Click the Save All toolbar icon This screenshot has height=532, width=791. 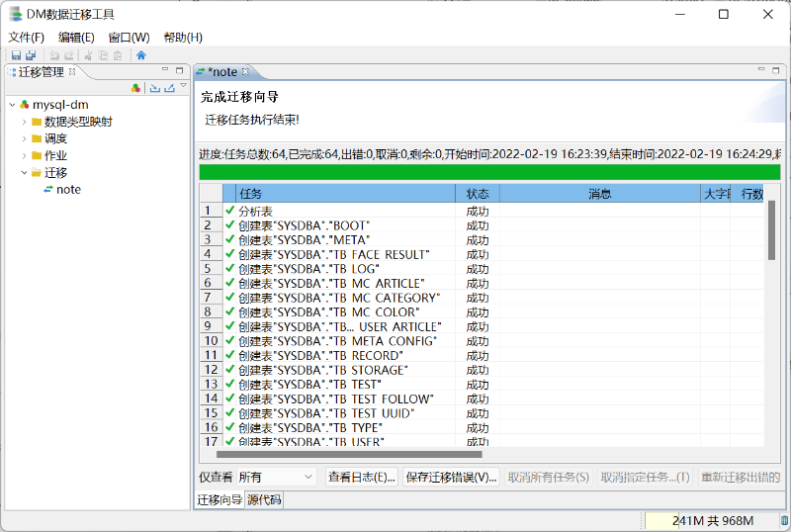point(31,55)
